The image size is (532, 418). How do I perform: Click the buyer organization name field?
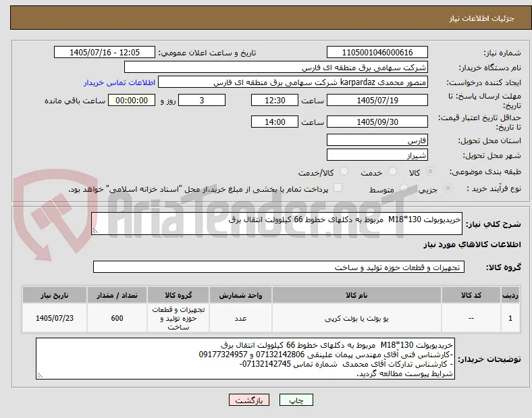click(276, 67)
